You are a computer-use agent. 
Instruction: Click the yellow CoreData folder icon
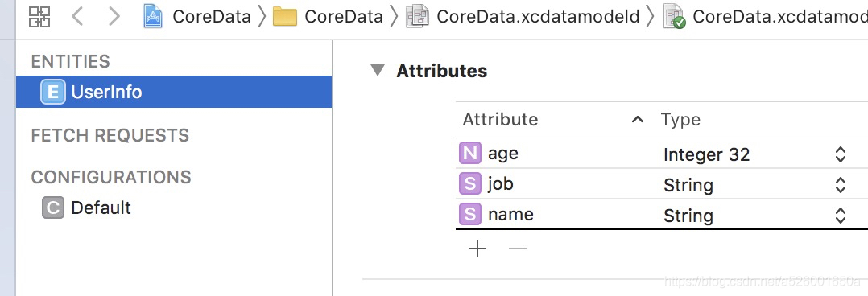point(285,17)
